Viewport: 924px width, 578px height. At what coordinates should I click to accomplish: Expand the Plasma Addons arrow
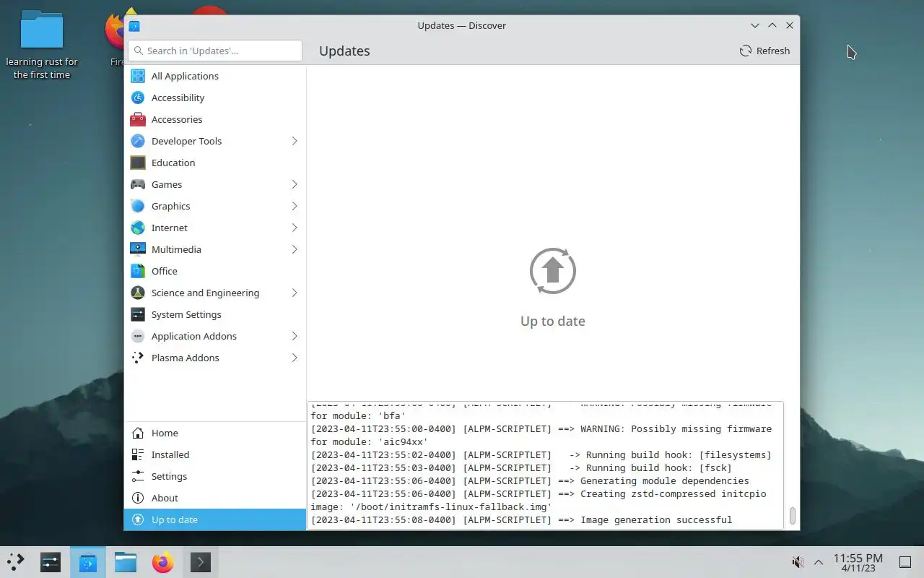pos(295,358)
